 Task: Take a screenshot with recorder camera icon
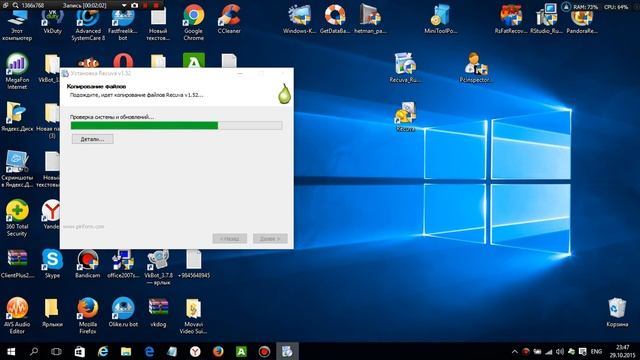coord(134,5)
